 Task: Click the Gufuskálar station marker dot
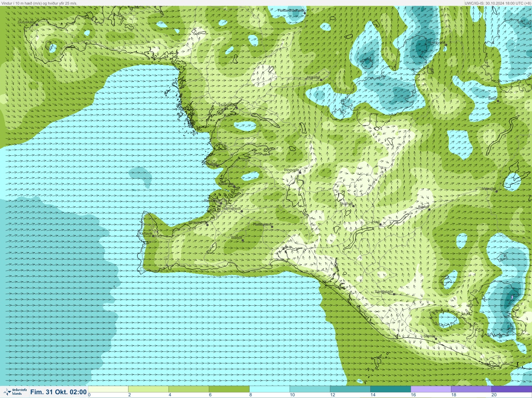click(37, 25)
